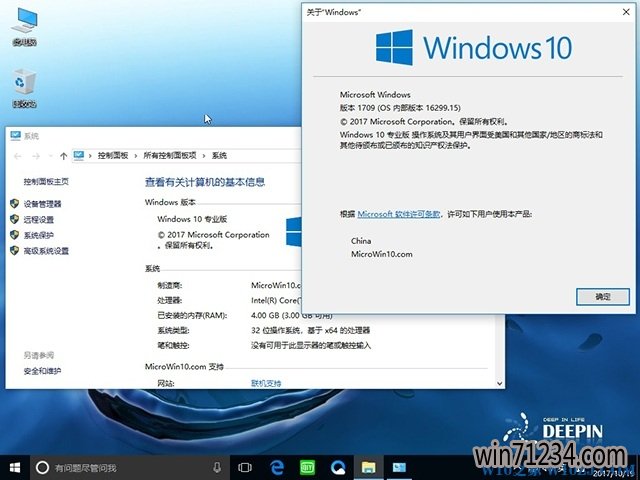The width and height of the screenshot is (640, 480).
Task: Open File Explorer from the taskbar
Action: [369, 467]
